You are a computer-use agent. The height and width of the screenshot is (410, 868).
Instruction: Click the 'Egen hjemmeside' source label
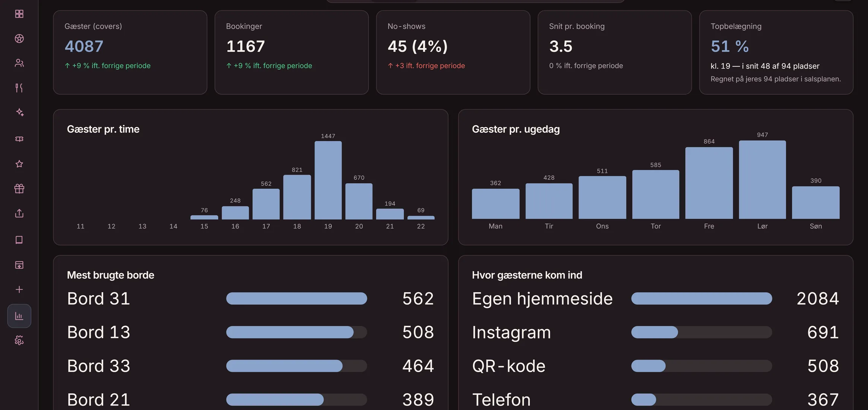[x=542, y=299]
